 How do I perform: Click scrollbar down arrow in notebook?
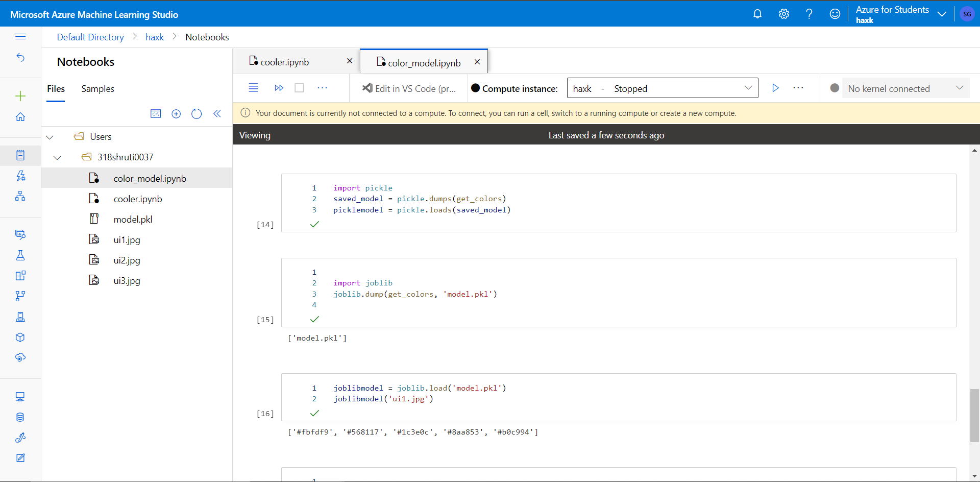pos(974,476)
